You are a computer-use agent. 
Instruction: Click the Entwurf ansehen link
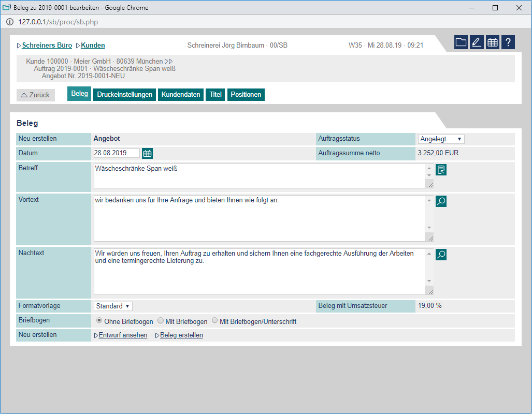(123, 335)
